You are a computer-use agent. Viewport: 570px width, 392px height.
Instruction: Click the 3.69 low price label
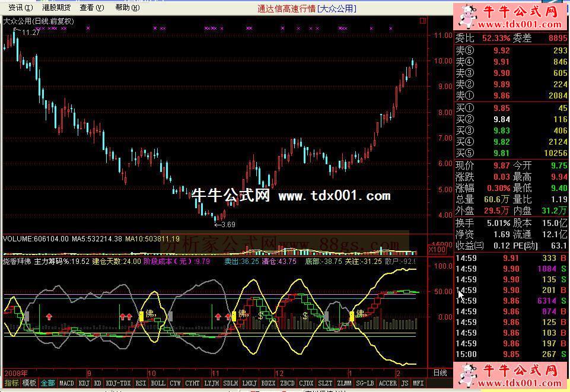(228, 225)
